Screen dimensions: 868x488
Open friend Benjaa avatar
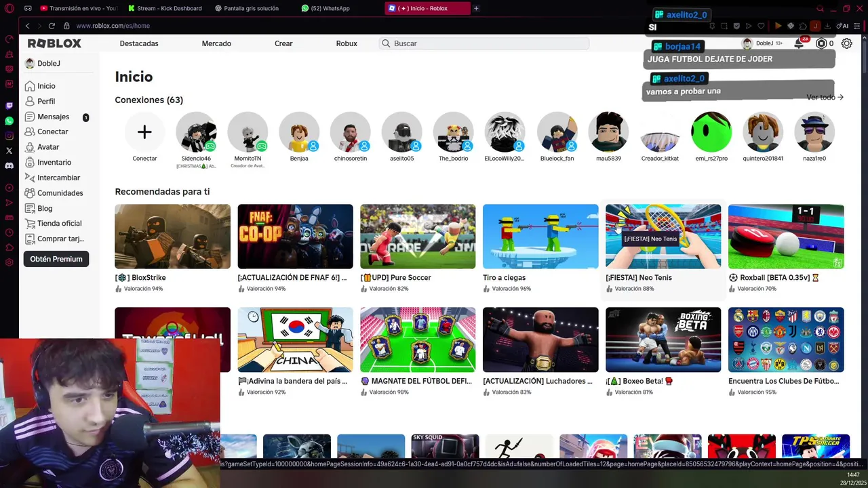(299, 132)
